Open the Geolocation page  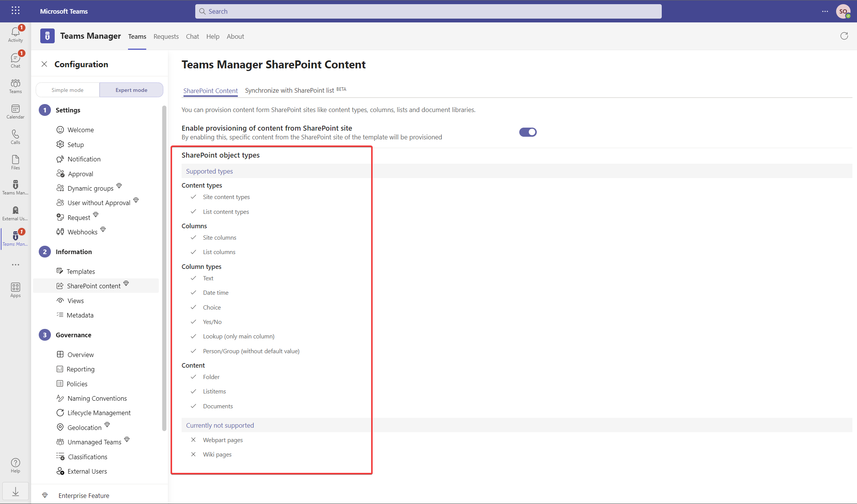coord(83,427)
